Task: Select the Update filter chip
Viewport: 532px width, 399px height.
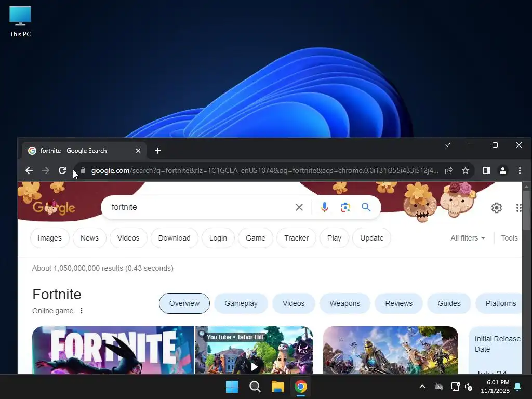Action: point(372,238)
